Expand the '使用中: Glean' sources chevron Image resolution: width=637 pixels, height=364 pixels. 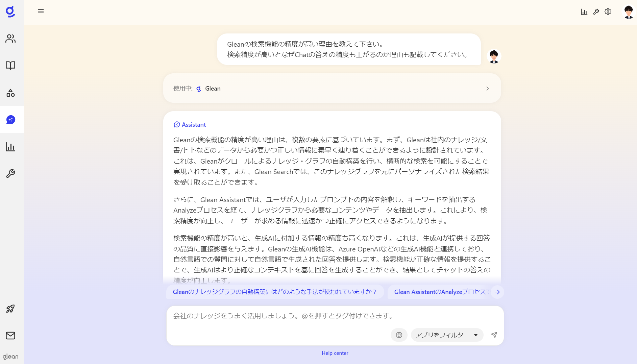487,89
